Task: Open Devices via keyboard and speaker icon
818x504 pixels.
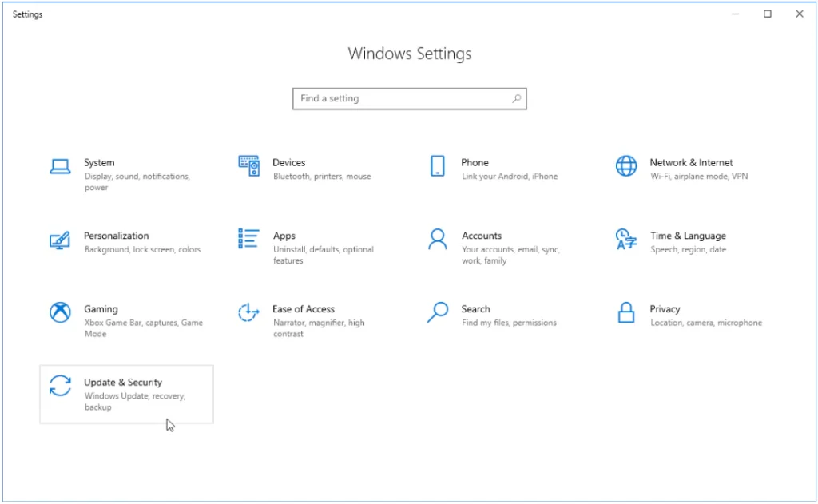Action: click(249, 166)
